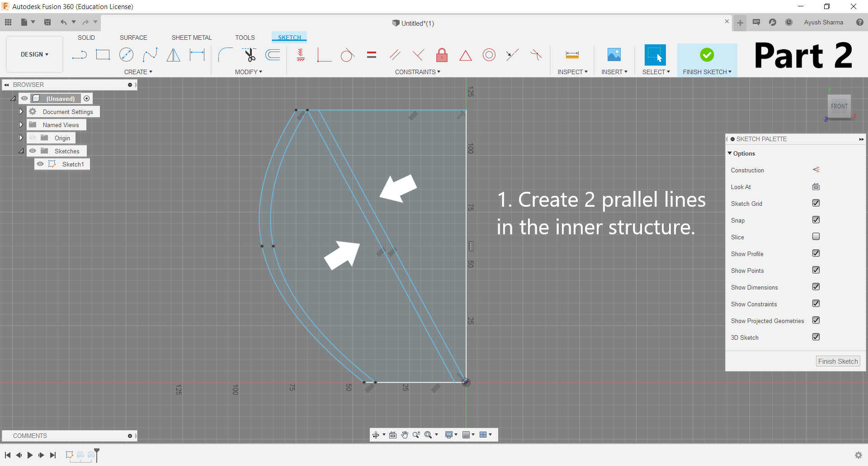Open user account Ayush Sharma
868x466 pixels.
[x=823, y=22]
